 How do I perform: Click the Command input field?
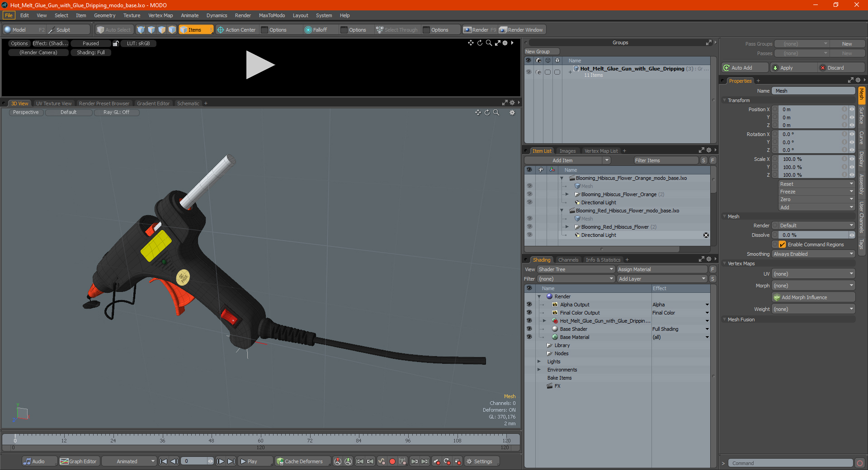click(790, 463)
